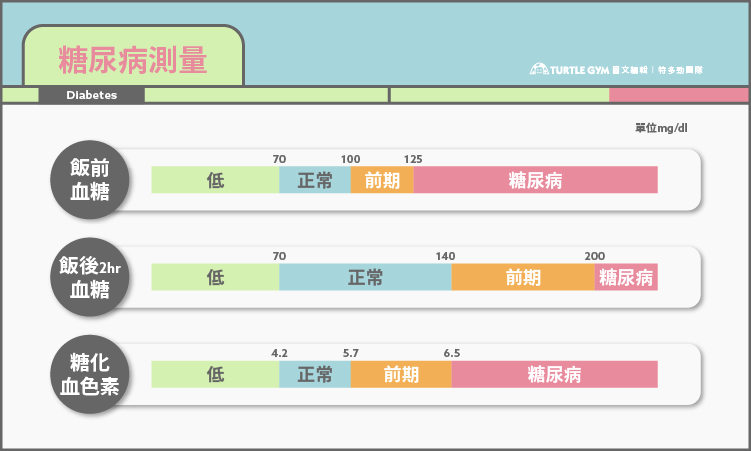Viewport: 751px width, 451px height.
Task: Pick the green 低 segment in 糖化血色素 bar
Action: pyautogui.click(x=215, y=374)
